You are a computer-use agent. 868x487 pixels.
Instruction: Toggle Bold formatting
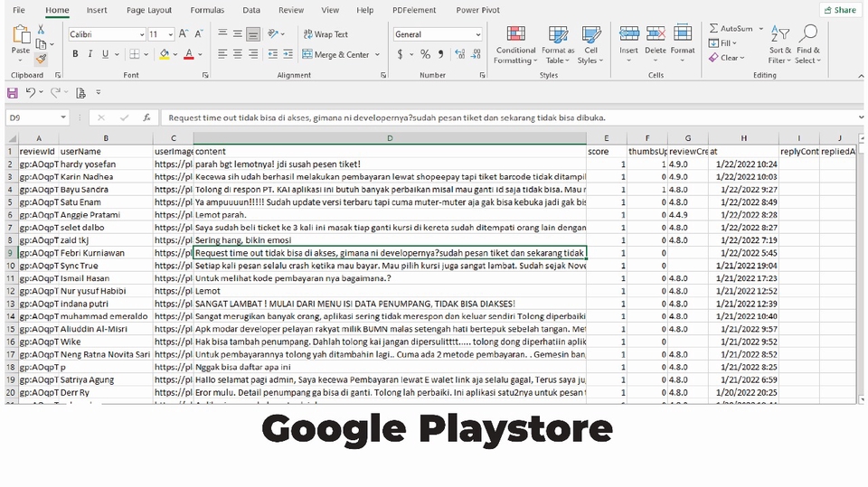75,54
